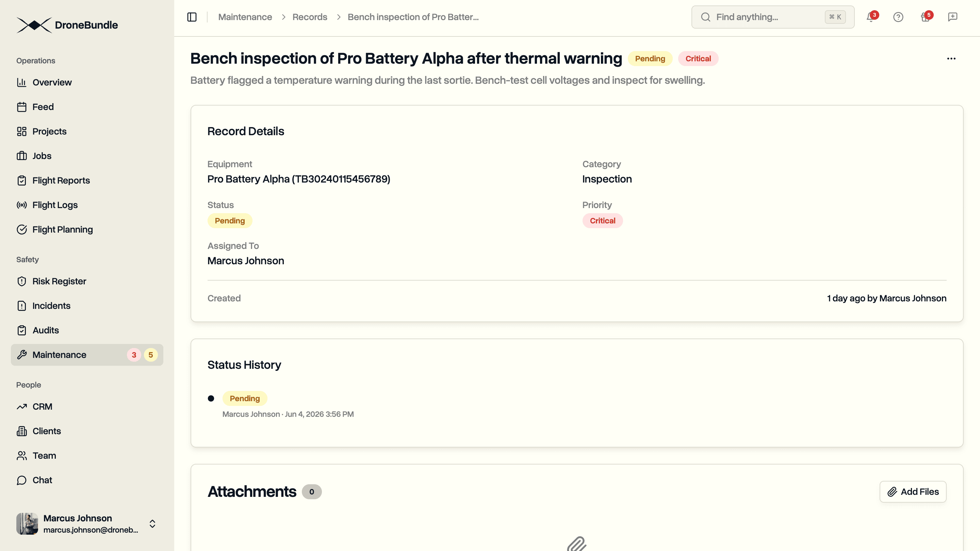Open Risk Register in the sidebar

coord(87,281)
